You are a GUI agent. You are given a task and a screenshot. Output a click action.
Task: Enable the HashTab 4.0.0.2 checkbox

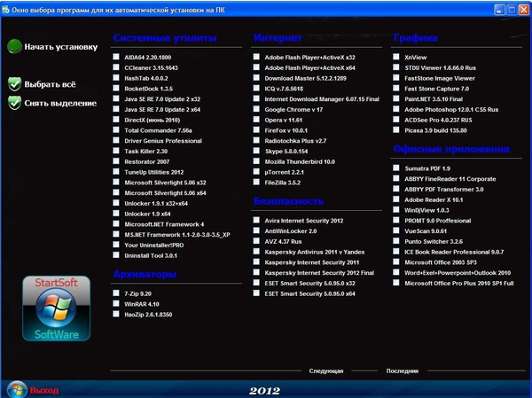[116, 78]
